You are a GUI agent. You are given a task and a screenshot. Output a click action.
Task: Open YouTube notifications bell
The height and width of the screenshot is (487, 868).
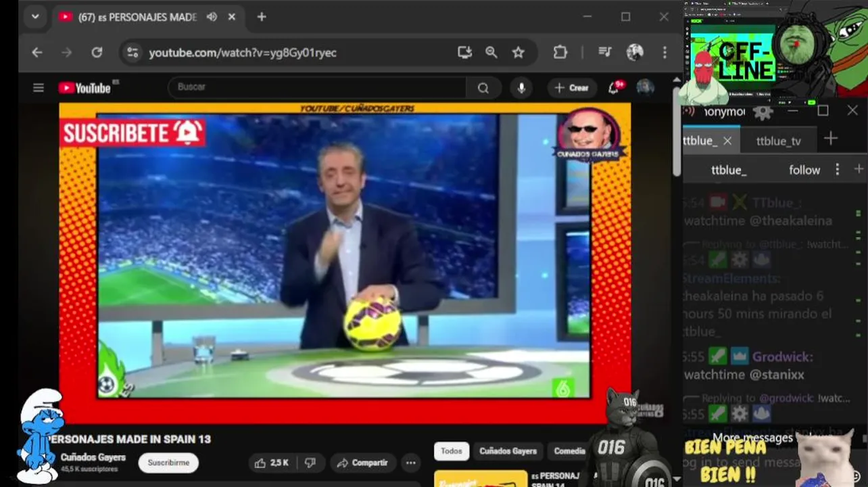click(x=615, y=87)
